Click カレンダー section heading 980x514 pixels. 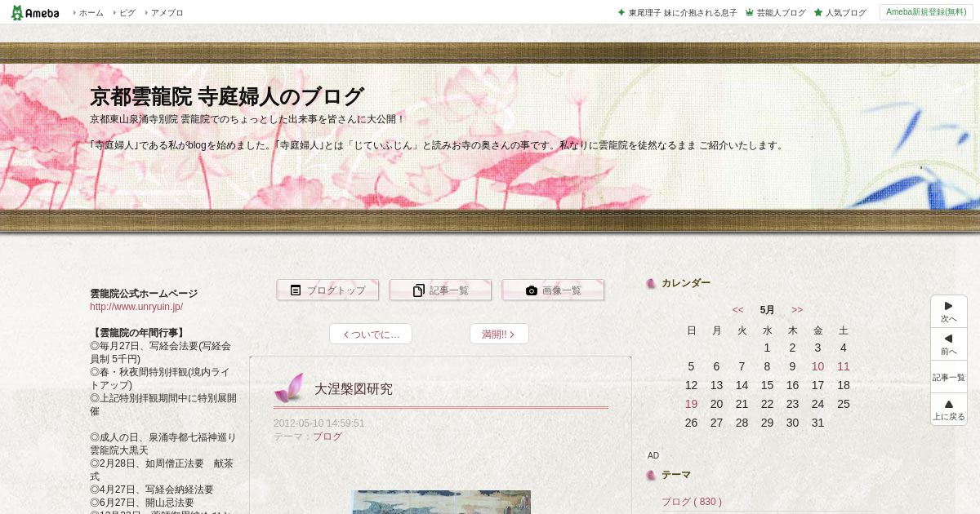(686, 283)
